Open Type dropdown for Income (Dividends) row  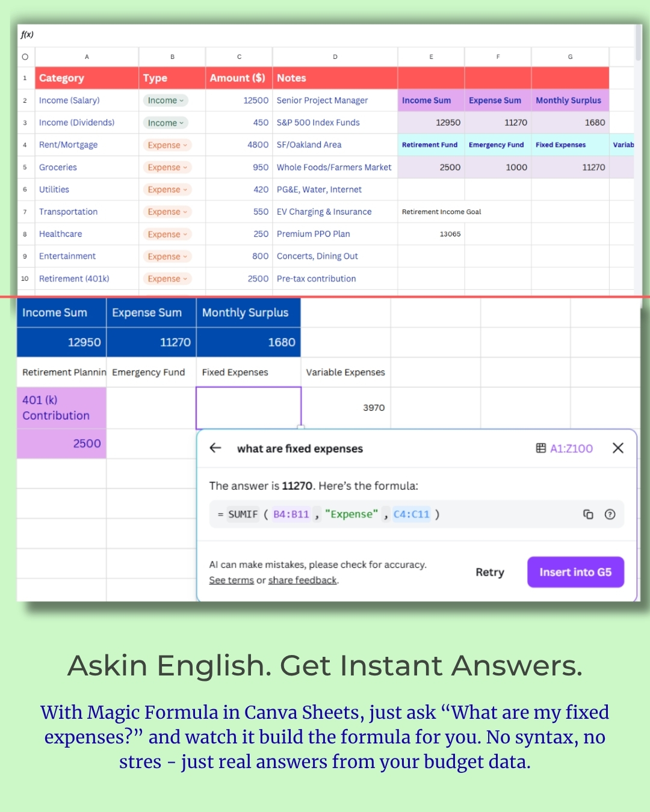[166, 123]
